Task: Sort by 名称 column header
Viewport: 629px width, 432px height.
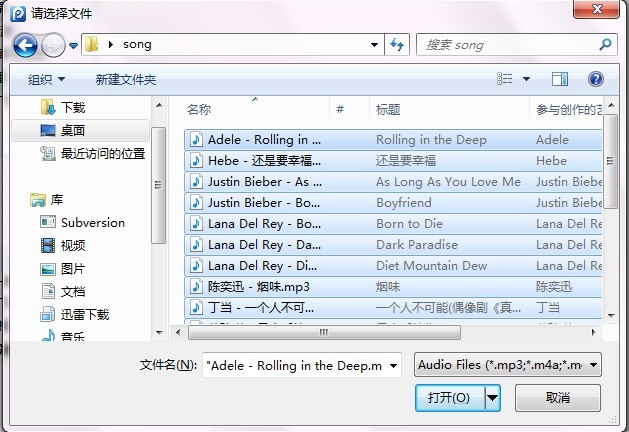Action: (199, 109)
